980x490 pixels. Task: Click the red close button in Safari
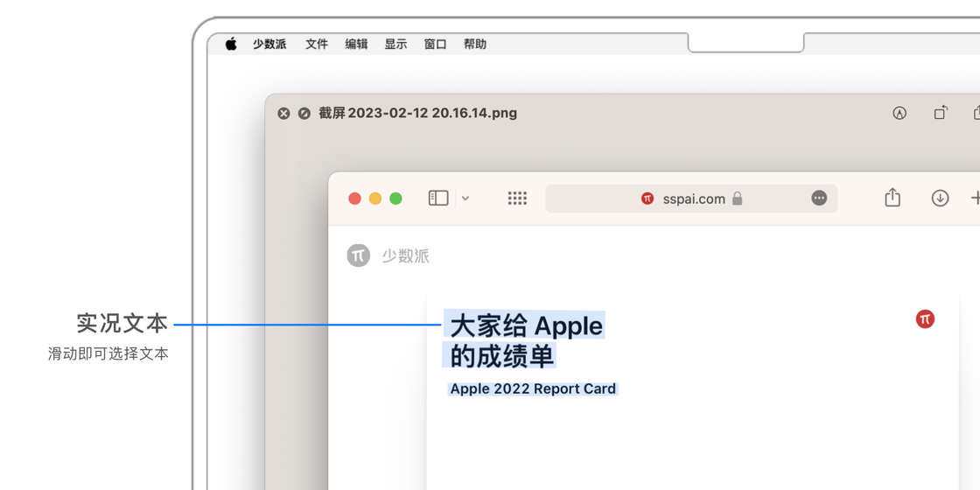(354, 199)
